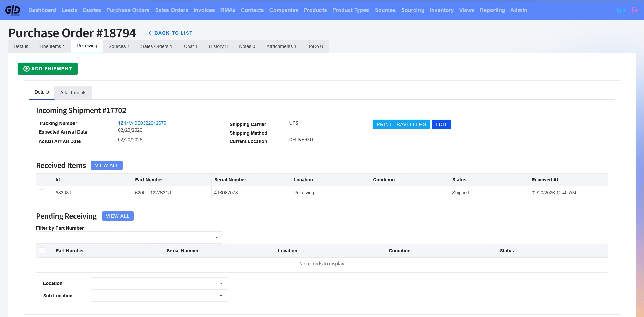
Task: Open the History tab
Action: (218, 46)
